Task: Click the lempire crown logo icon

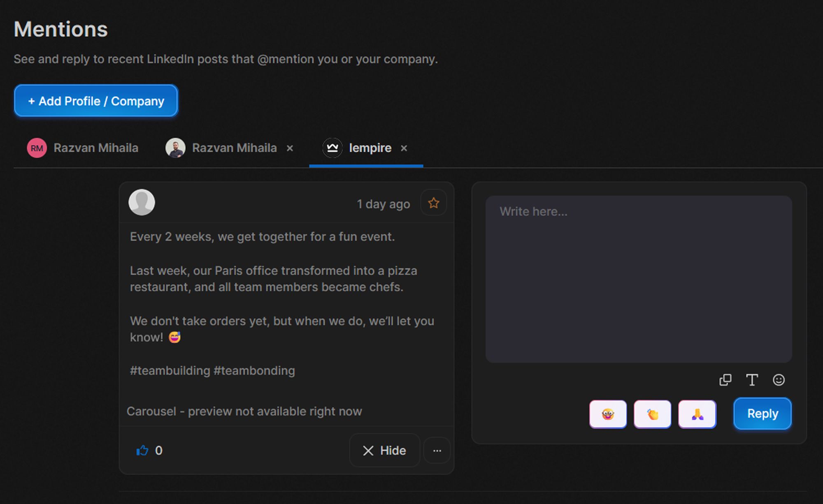Action: (x=332, y=148)
